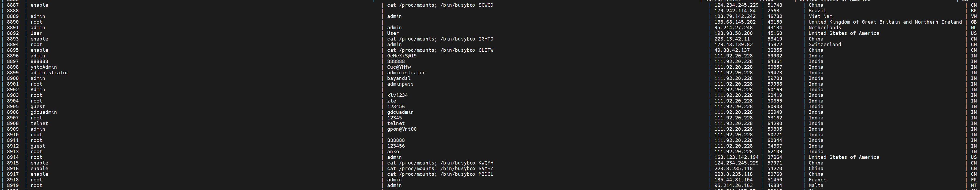The height and width of the screenshot is (190, 980).
Task: Click the password klv1234
Action: [398, 95]
